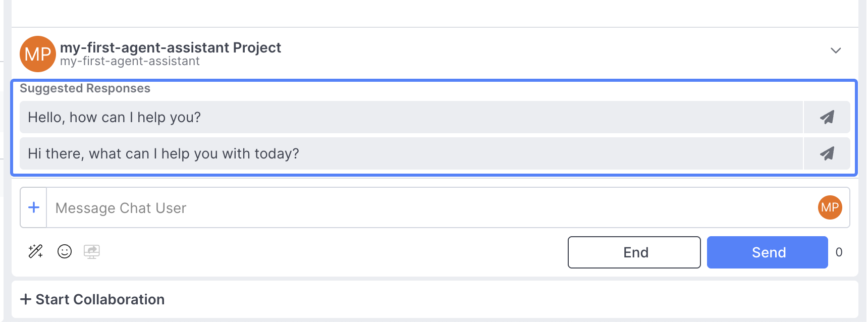Click the blue plus attachment button
This screenshot has width=868, height=322.
[x=34, y=207]
